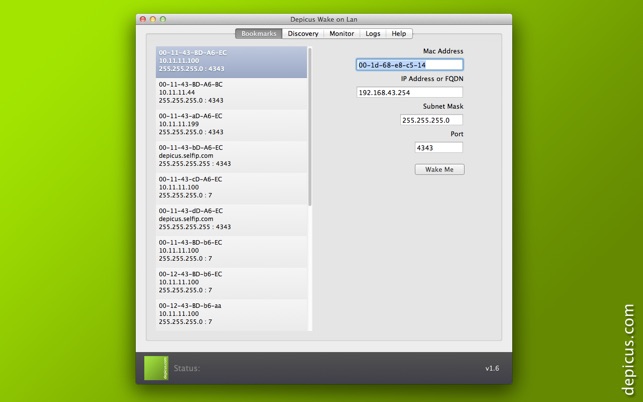Click the IP Address or FQDN field
The height and width of the screenshot is (402, 643).
pyautogui.click(x=410, y=92)
